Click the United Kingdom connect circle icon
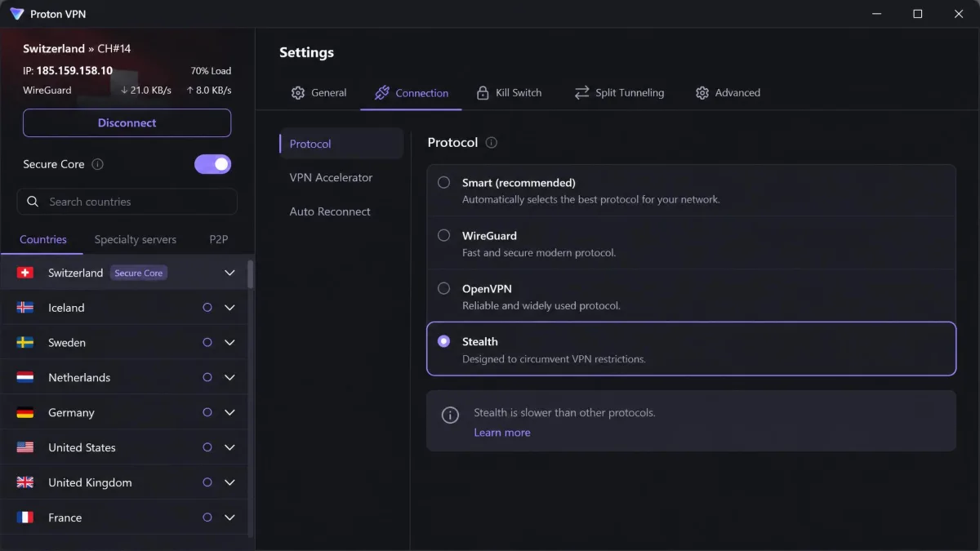The width and height of the screenshot is (980, 551). (x=207, y=482)
